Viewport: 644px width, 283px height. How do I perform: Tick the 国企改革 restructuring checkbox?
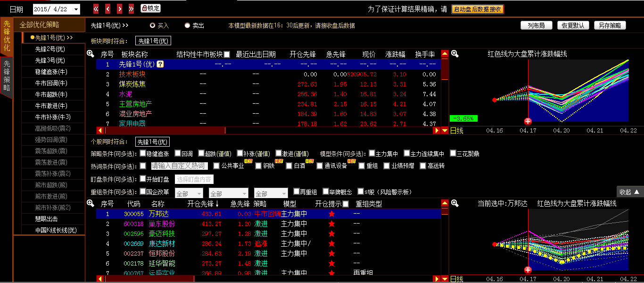(142, 191)
